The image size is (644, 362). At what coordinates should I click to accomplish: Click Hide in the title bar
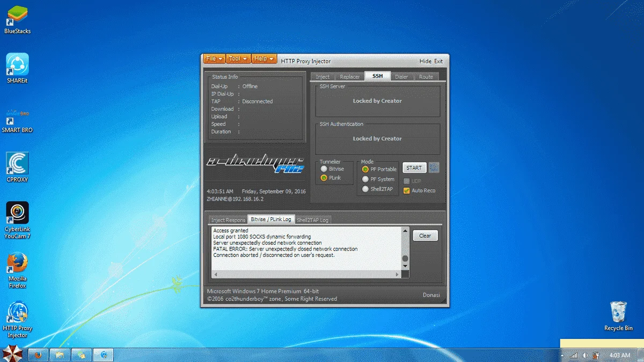click(426, 61)
